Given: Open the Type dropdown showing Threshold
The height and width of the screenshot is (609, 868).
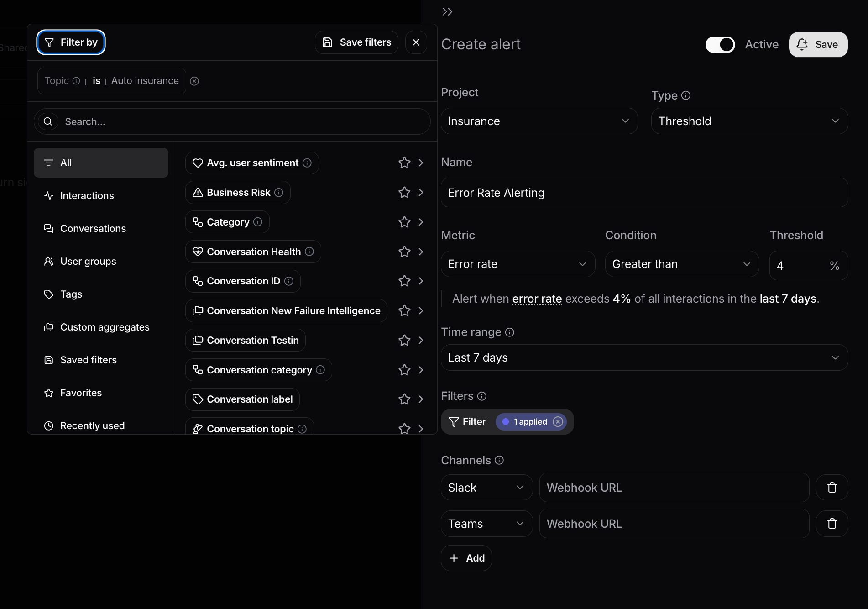Looking at the screenshot, I should point(749,121).
